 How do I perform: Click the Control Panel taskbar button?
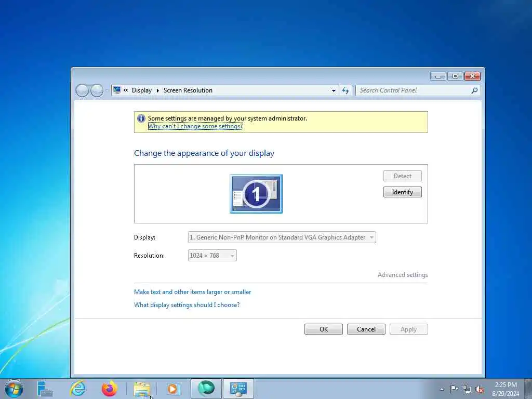tap(238, 389)
